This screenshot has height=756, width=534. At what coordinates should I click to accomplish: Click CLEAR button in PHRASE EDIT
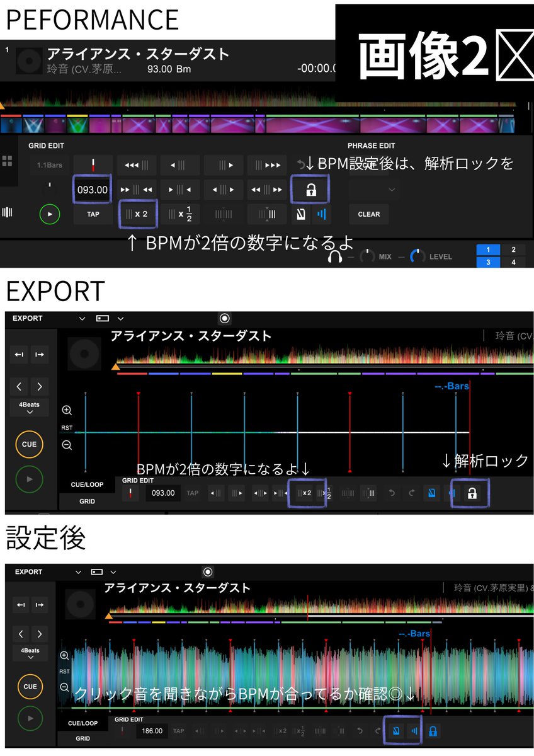point(369,214)
